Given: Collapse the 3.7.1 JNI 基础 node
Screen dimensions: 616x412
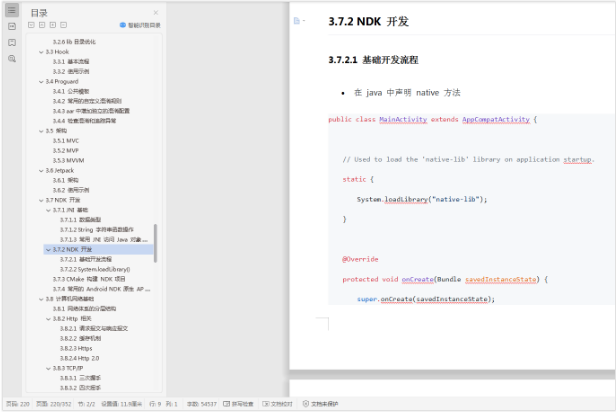Looking at the screenshot, I should pos(48,210).
